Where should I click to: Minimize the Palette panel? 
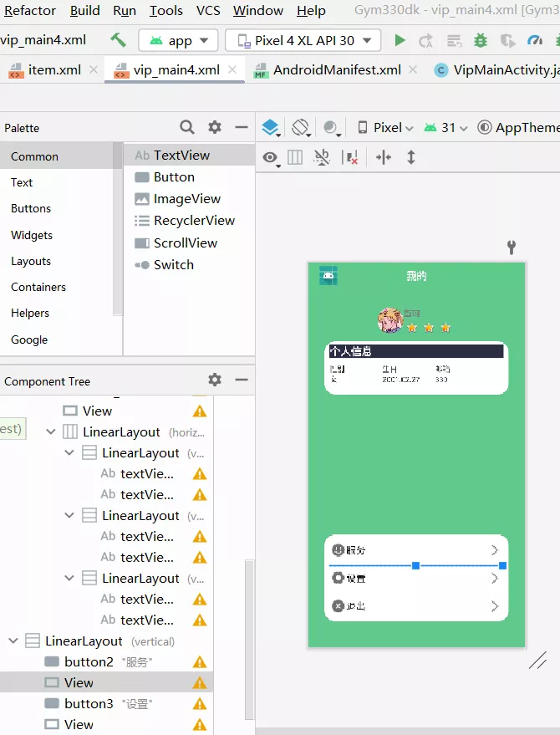242,127
